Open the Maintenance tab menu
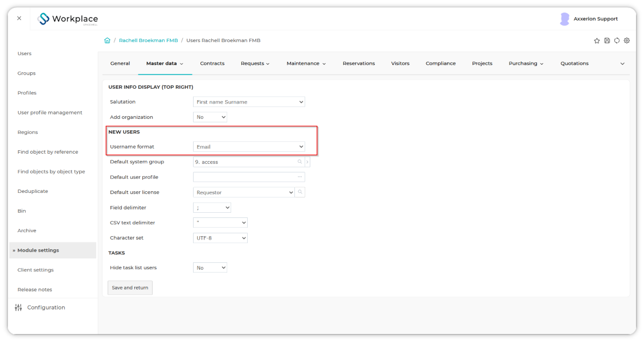Screen dimensions: 644x342 306,63
